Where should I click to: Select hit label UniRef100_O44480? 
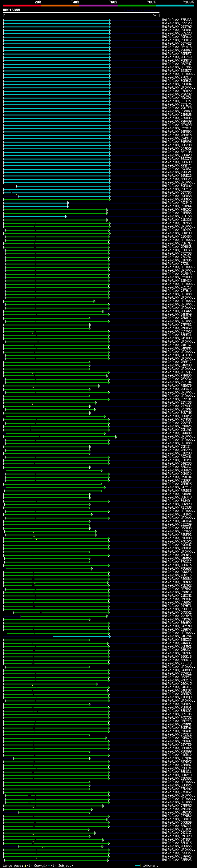[x=176, y=433]
